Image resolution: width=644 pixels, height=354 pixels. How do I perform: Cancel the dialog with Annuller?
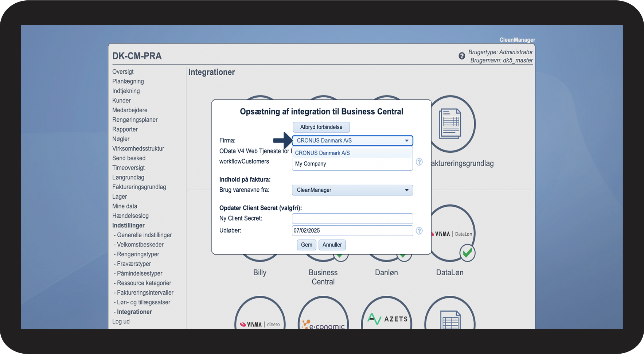tap(332, 245)
